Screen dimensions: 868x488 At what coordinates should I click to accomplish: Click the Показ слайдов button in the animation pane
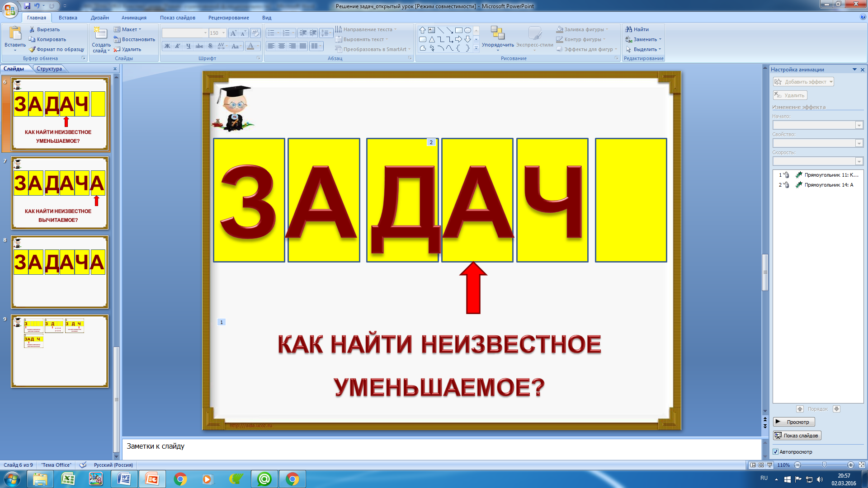(x=797, y=436)
